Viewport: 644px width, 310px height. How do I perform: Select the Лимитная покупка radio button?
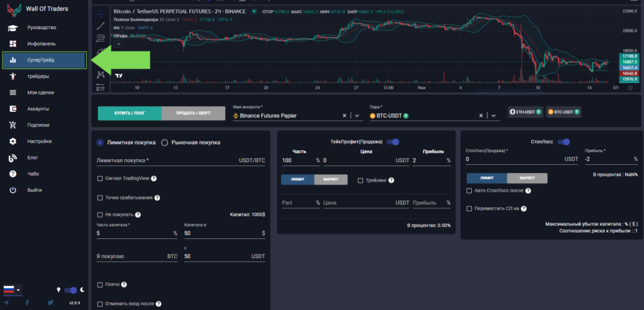[x=100, y=143]
